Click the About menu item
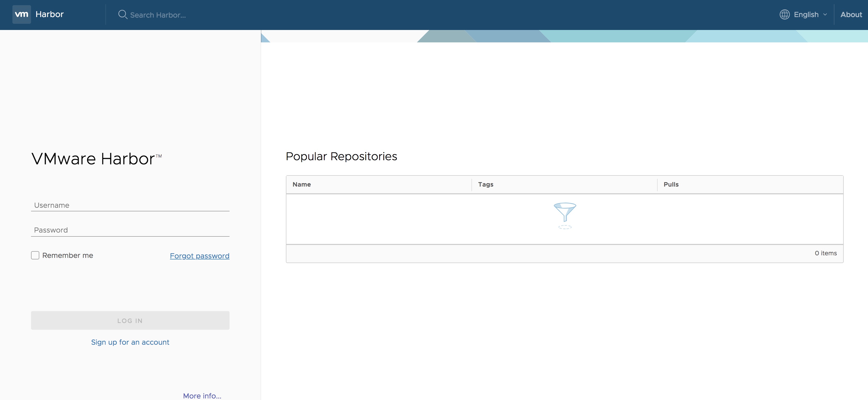This screenshot has width=868, height=400. 851,14
